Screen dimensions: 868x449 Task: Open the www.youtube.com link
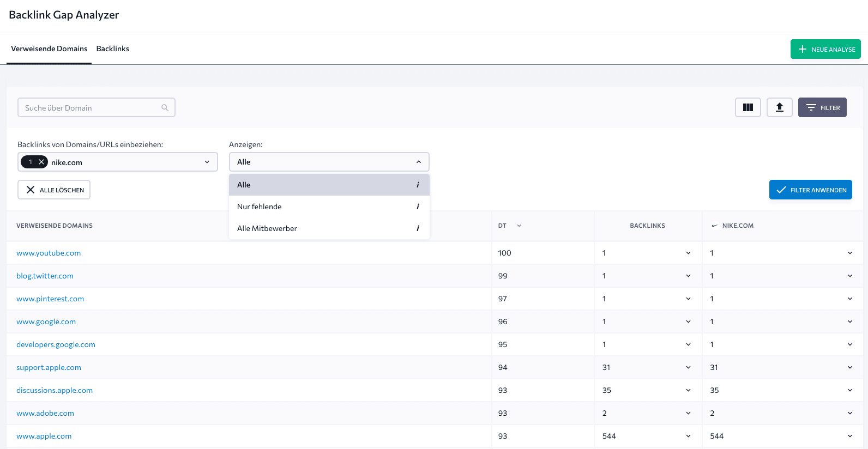49,253
